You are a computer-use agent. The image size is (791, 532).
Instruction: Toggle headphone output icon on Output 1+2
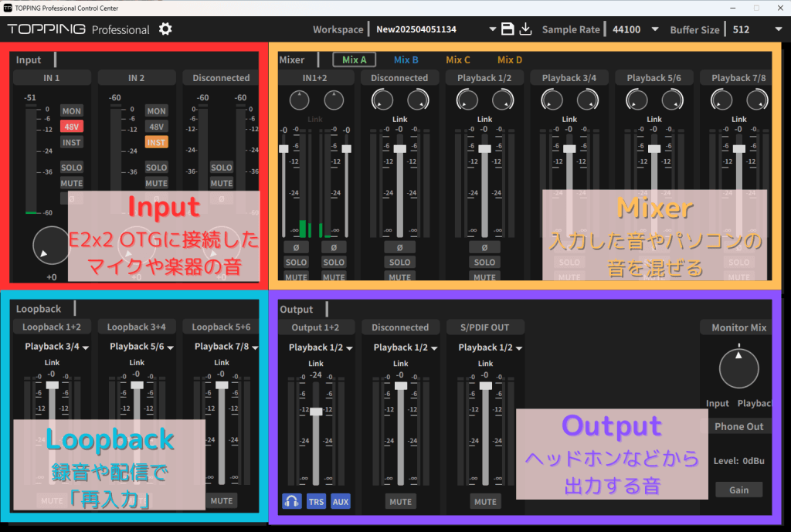pos(291,501)
